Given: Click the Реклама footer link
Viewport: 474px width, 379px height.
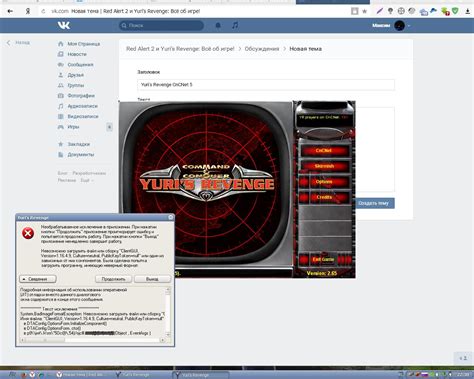Looking at the screenshot, I should 67,180.
